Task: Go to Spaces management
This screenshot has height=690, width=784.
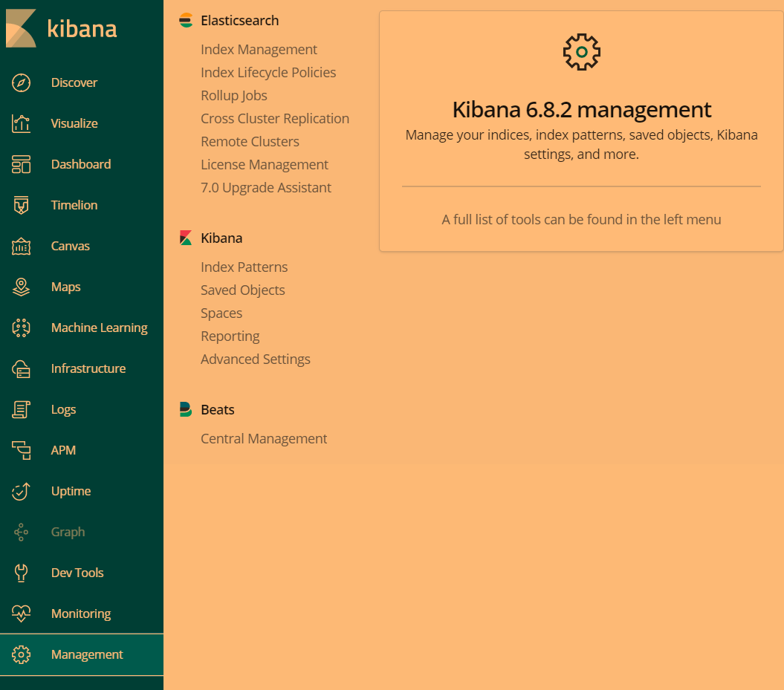Action: pos(221,313)
